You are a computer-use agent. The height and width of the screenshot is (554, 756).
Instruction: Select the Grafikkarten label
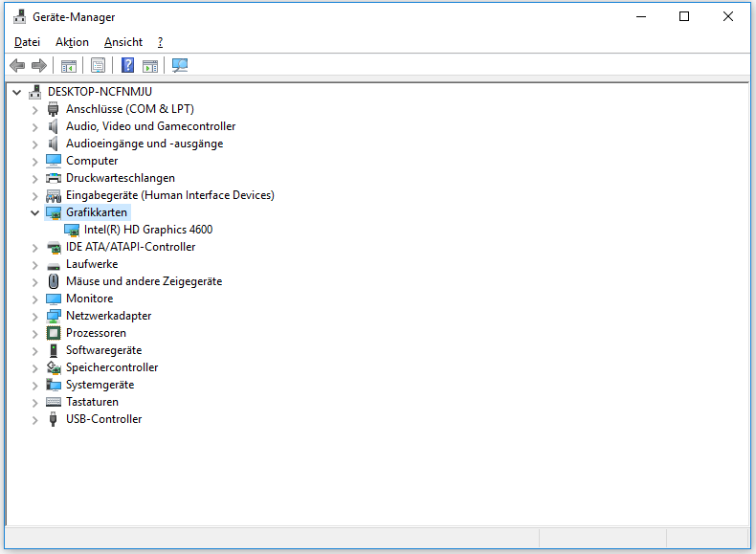click(97, 212)
